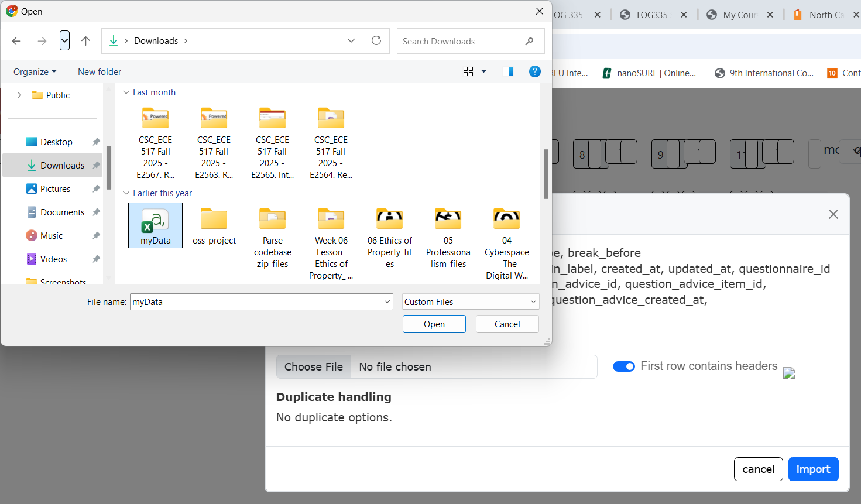The image size is (861, 504).
Task: Select the oss-project folder
Action: pos(214,225)
